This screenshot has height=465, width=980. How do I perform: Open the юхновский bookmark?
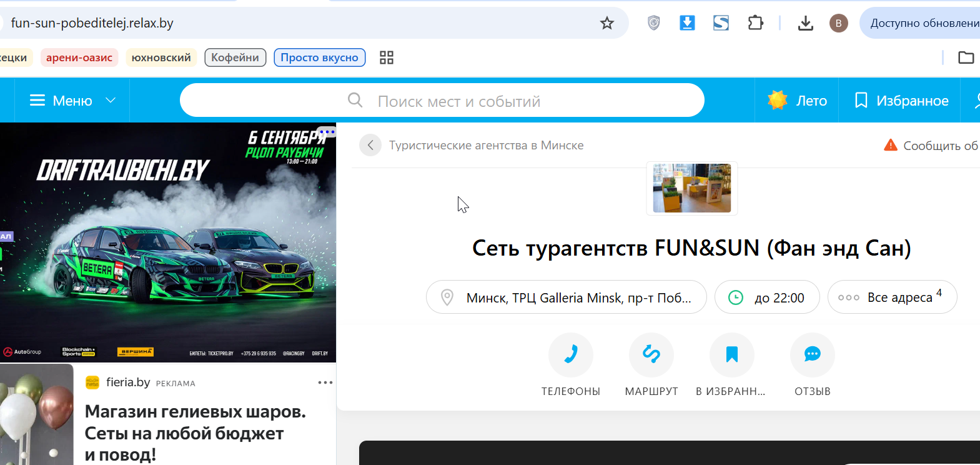(x=161, y=57)
